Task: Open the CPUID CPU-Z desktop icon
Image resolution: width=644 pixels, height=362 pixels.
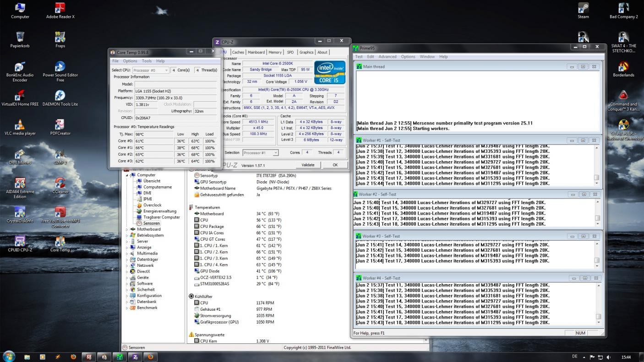Action: click(x=20, y=244)
